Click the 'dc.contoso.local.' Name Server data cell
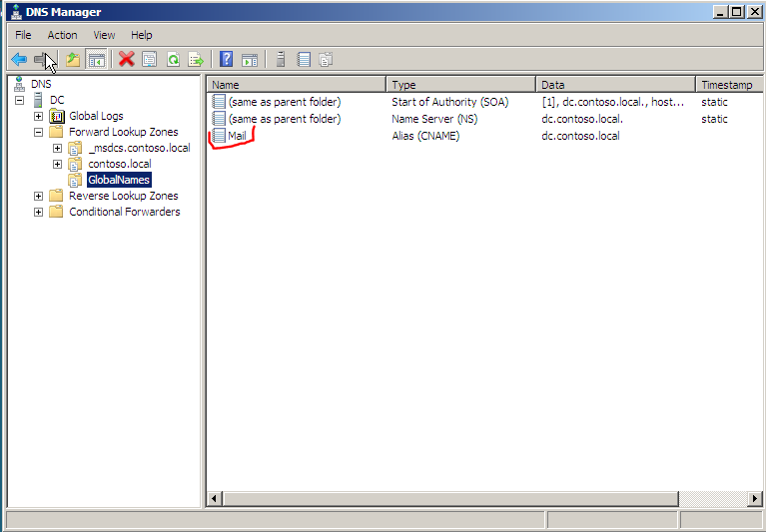Image resolution: width=766 pixels, height=532 pixels. point(582,119)
